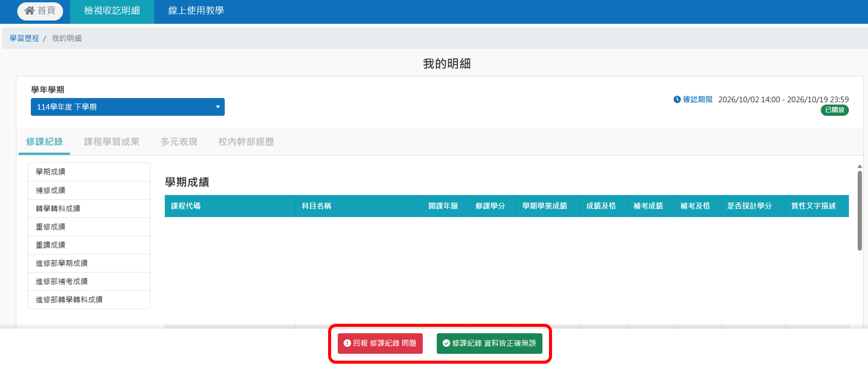The width and height of the screenshot is (868, 365).
Task: Click the 我的明細 page title
Action: (x=447, y=64)
